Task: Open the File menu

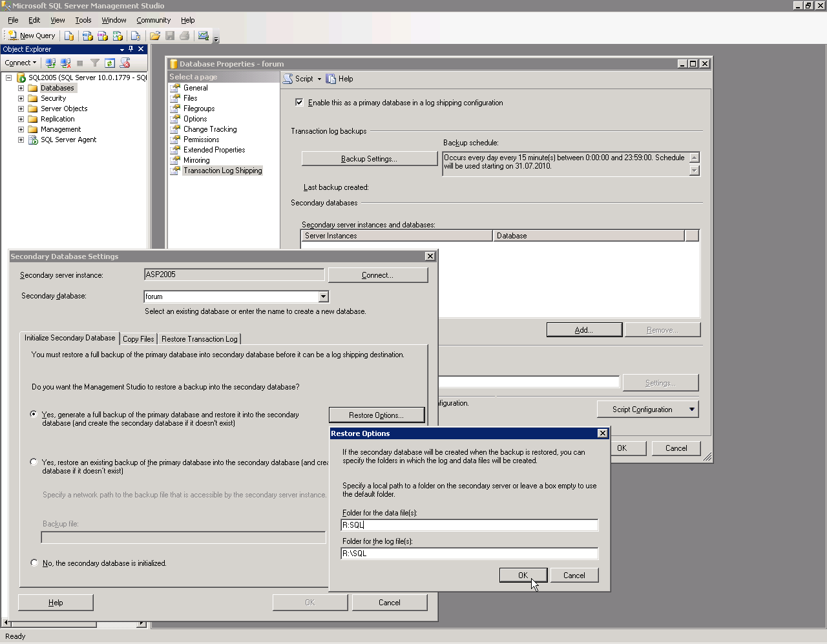Action: pyautogui.click(x=13, y=20)
